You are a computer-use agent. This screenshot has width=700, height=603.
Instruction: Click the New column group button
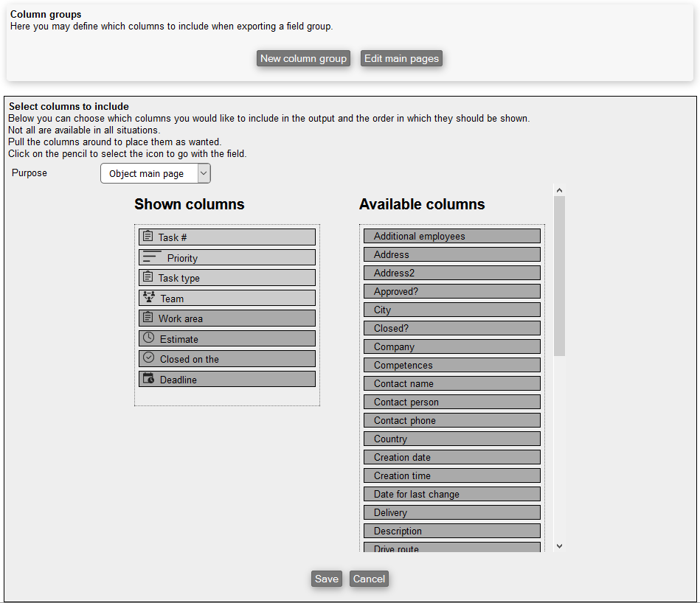coord(303,59)
